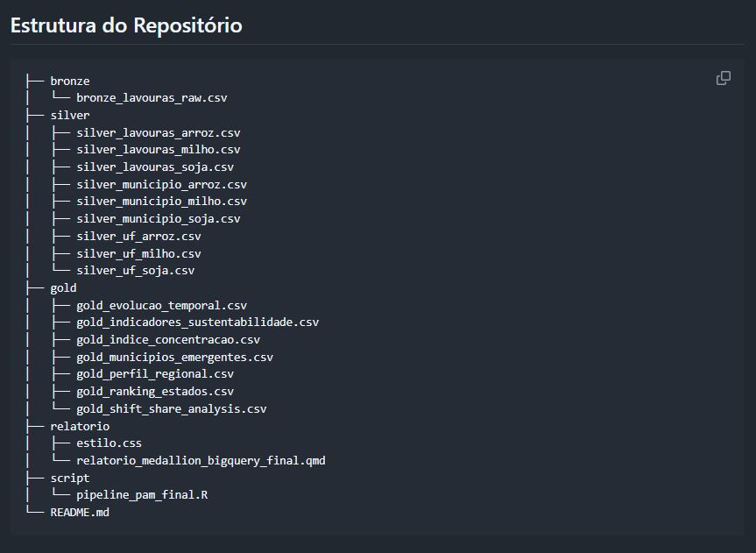Select the relatorio folder entry
Viewport: 756px width, 553px height.
tap(80, 426)
